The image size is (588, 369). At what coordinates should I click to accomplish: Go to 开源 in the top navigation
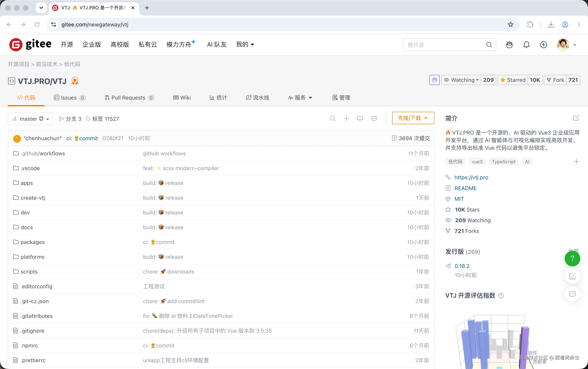(x=67, y=44)
